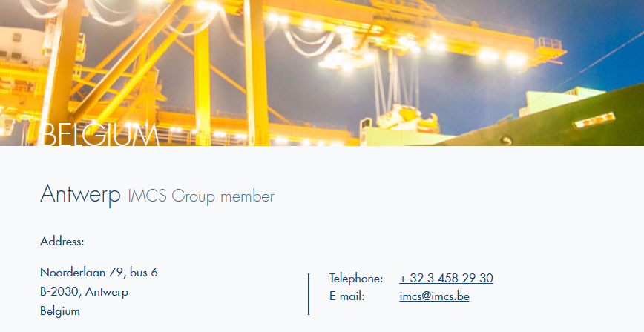Select the Noorderlaan 79, bus 6 line
This screenshot has width=644, height=332.
99,273
